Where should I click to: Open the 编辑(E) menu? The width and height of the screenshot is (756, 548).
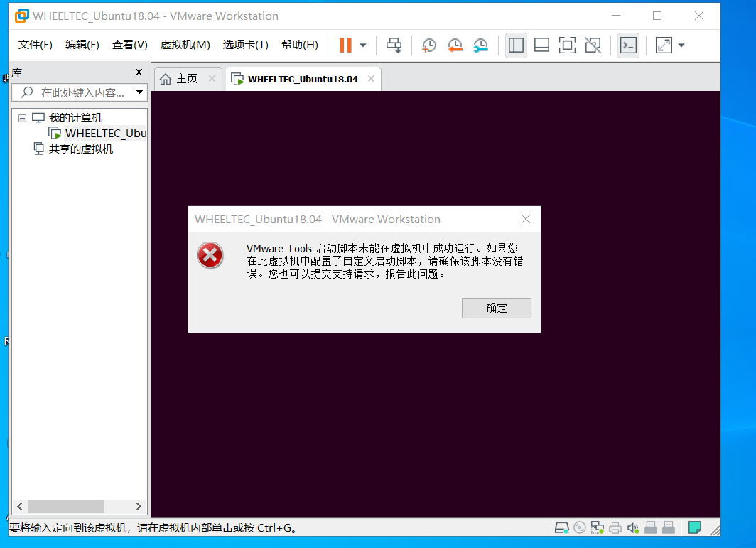[82, 45]
